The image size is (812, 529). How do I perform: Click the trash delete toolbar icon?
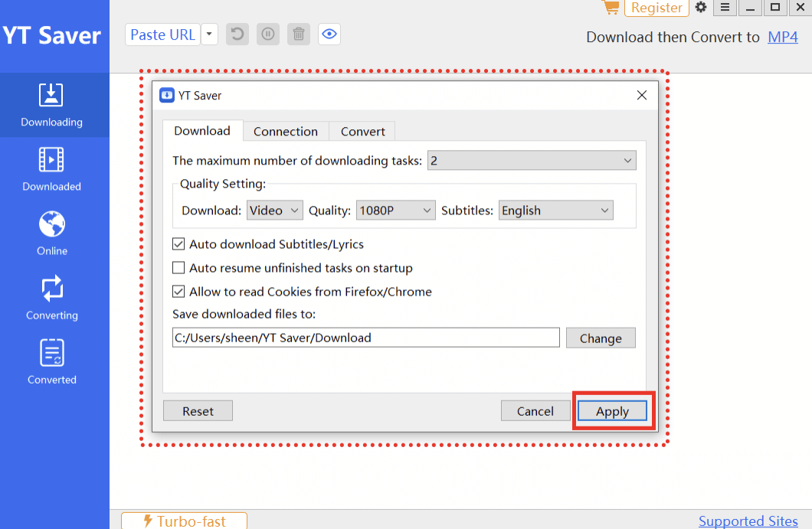pos(298,34)
